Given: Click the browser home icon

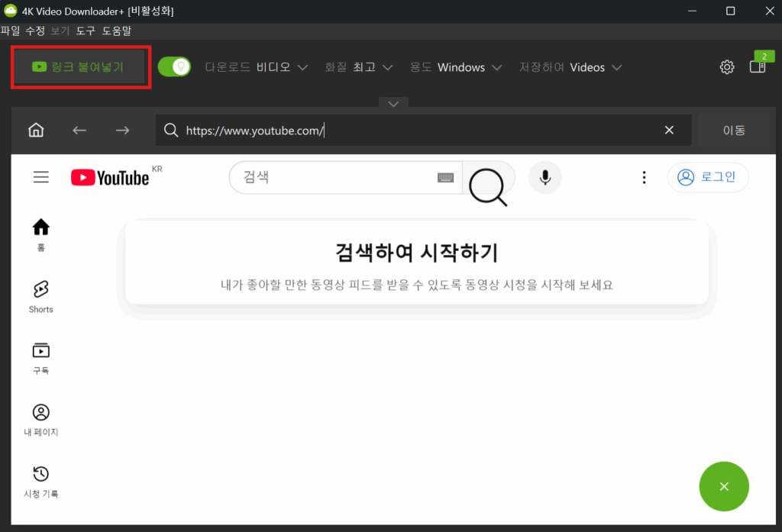Looking at the screenshot, I should pos(36,130).
